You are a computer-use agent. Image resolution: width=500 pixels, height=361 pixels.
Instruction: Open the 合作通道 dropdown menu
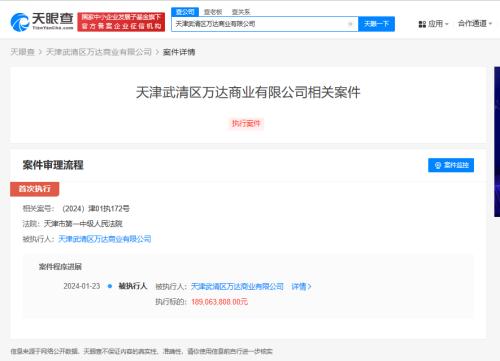[475, 23]
